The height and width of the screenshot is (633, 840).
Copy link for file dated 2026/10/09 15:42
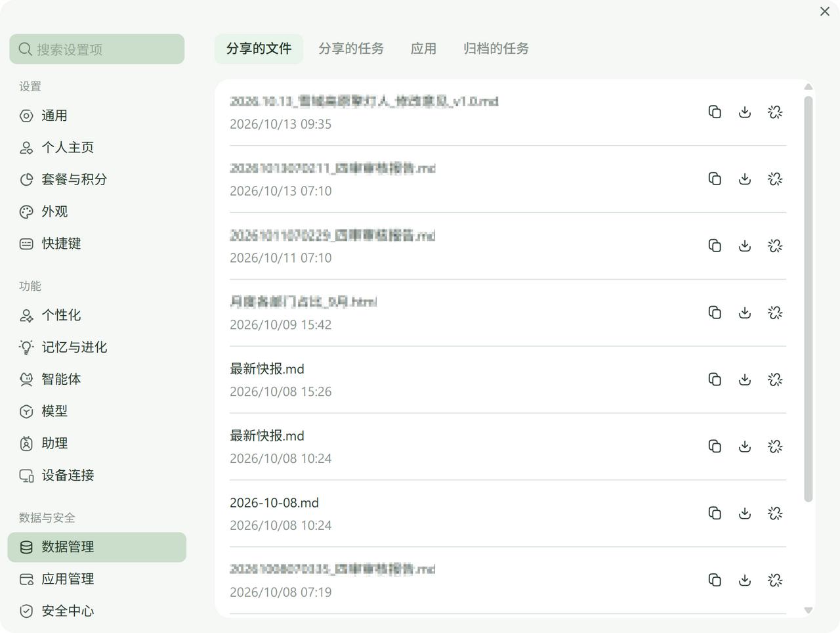pos(715,313)
